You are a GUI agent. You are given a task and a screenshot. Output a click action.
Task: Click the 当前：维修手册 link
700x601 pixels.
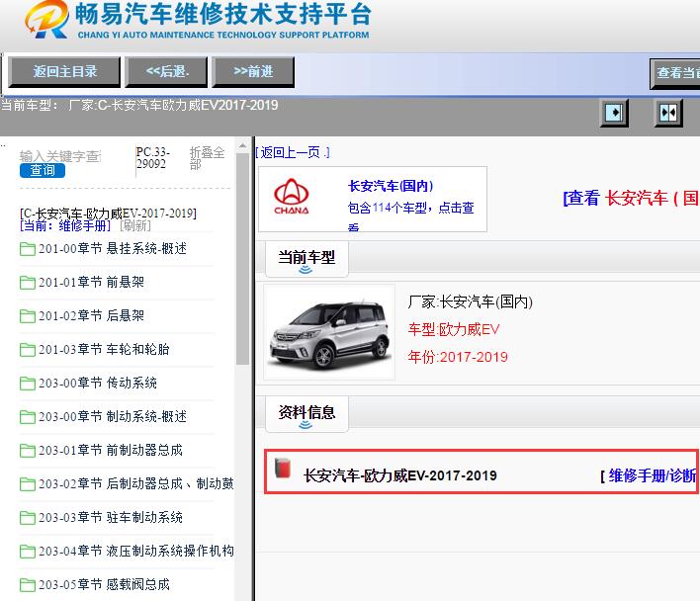[65, 225]
